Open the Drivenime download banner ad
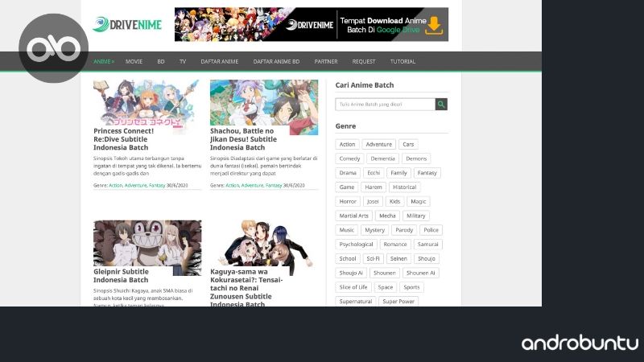 point(312,24)
